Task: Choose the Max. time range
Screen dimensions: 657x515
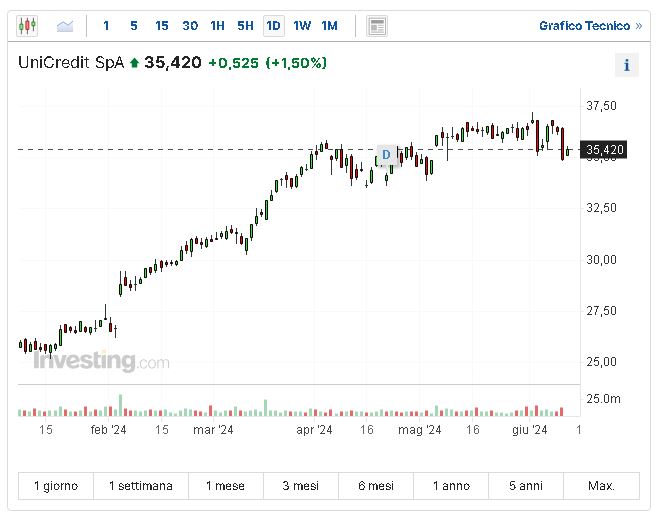Action: click(x=601, y=486)
